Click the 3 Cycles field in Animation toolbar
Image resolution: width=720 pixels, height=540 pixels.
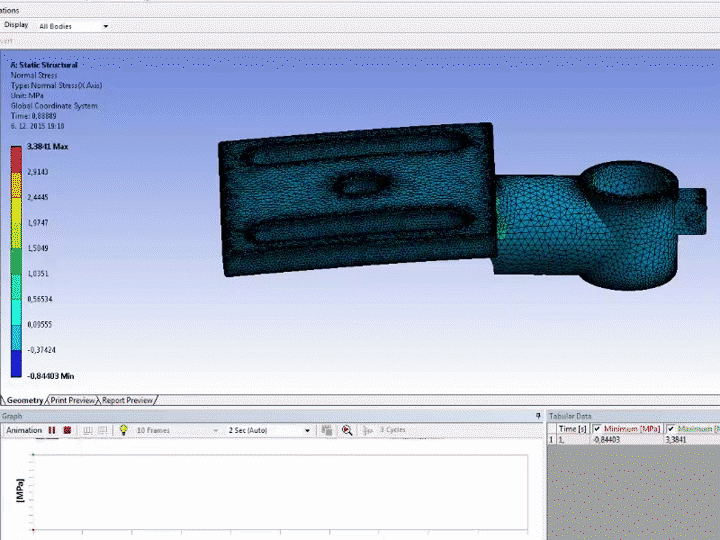[x=391, y=430]
